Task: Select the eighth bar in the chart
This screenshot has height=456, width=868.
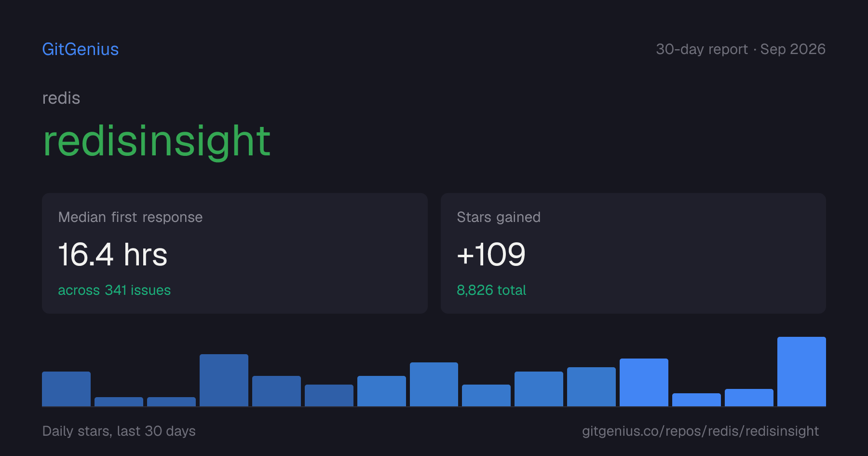Action: (434, 385)
